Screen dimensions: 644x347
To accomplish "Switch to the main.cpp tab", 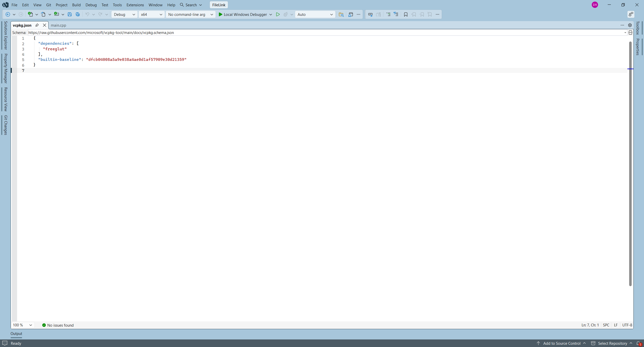I will pos(58,25).
